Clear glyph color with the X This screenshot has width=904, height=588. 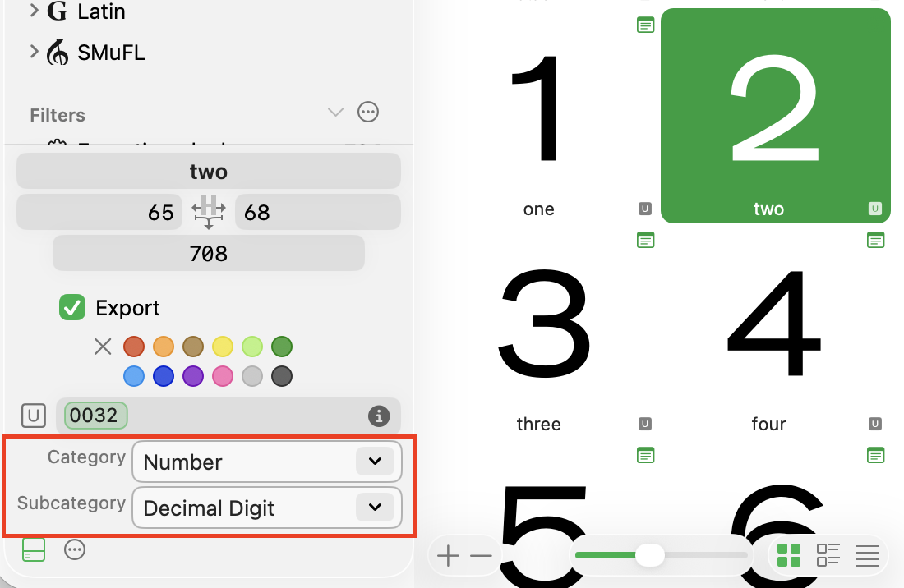103,347
